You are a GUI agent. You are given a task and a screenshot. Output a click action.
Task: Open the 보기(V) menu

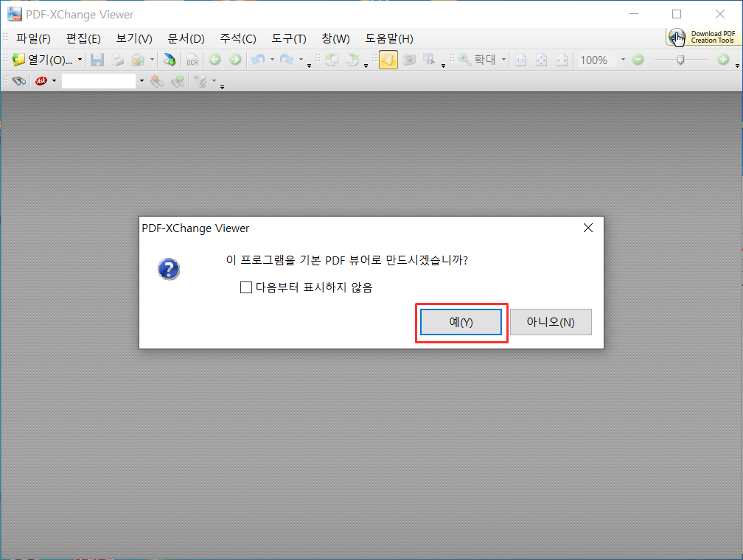tap(134, 38)
